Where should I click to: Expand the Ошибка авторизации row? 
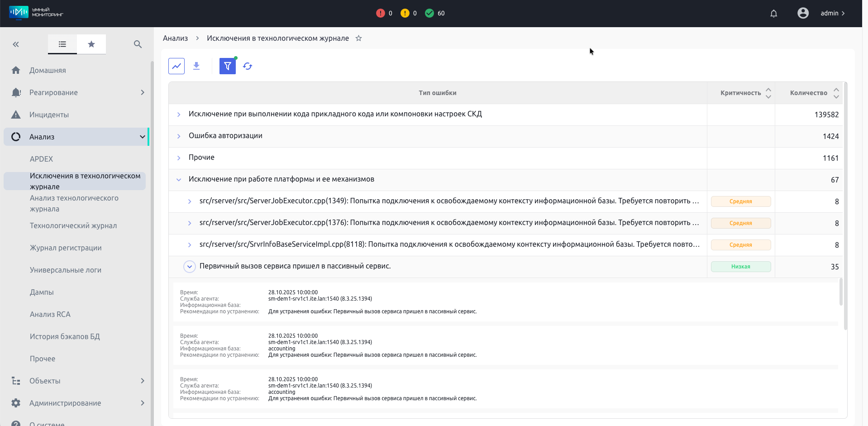click(179, 136)
